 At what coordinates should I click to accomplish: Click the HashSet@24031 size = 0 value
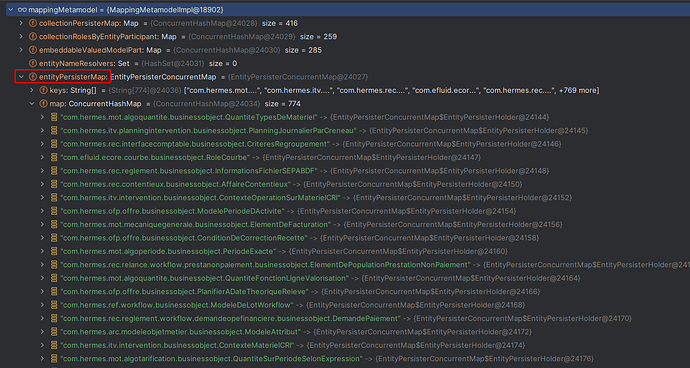coord(189,63)
